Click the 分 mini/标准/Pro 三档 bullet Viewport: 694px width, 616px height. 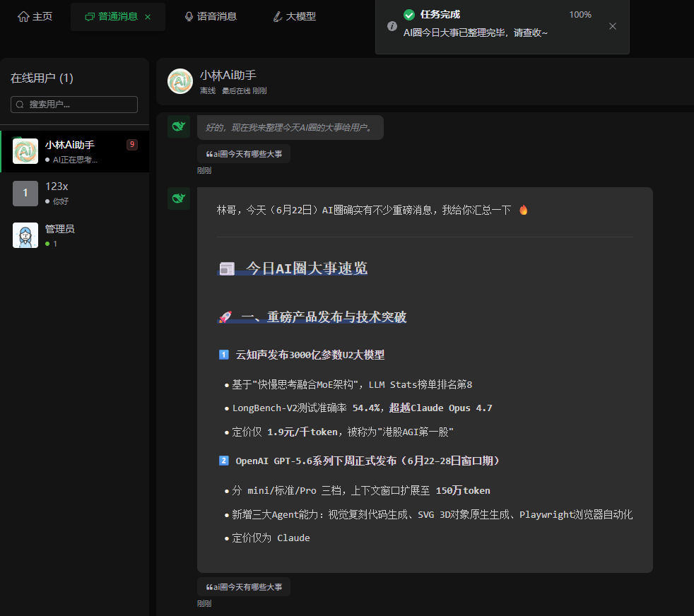pyautogui.click(x=360, y=491)
